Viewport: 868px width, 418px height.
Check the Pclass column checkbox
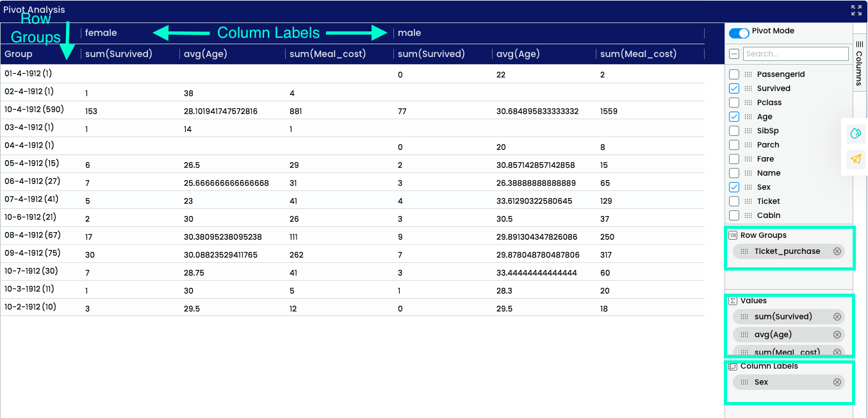[734, 103]
